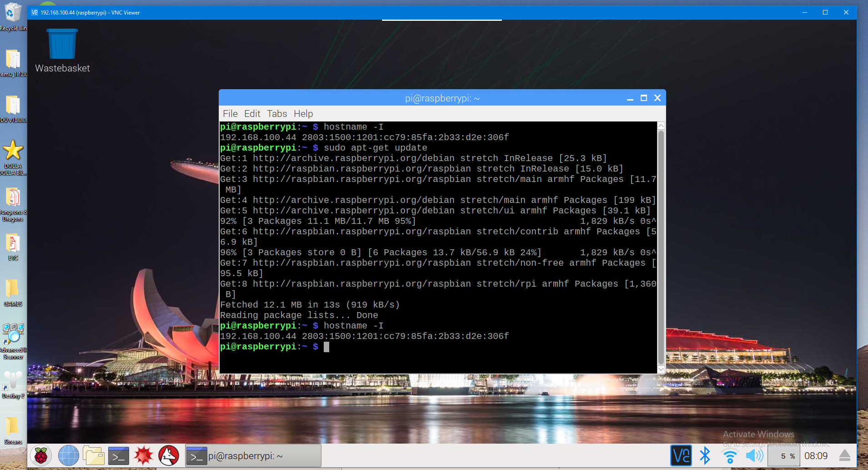Click the pi@raspberrypi taskbar window button
Image resolution: width=868 pixels, height=470 pixels.
[253, 456]
